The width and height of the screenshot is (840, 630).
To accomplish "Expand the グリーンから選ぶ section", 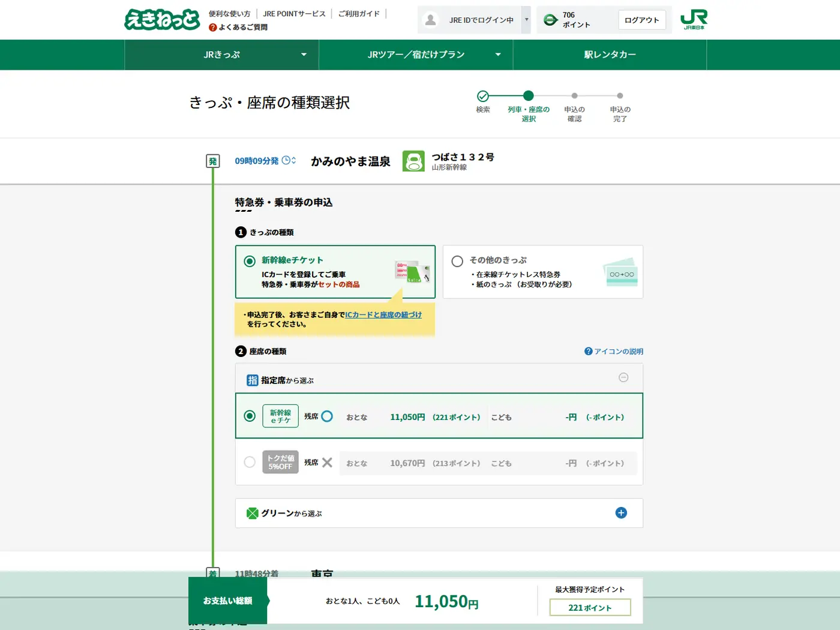I will (x=621, y=513).
